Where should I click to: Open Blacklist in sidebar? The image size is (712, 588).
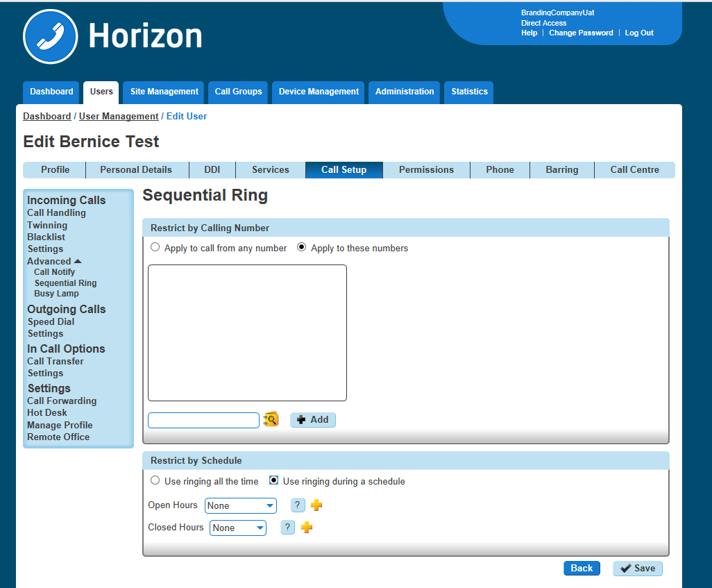pyautogui.click(x=46, y=237)
